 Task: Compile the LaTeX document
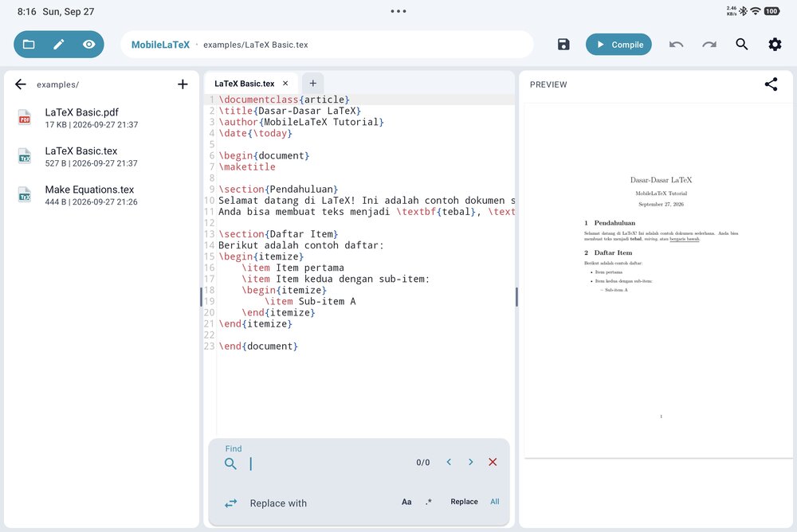618,45
